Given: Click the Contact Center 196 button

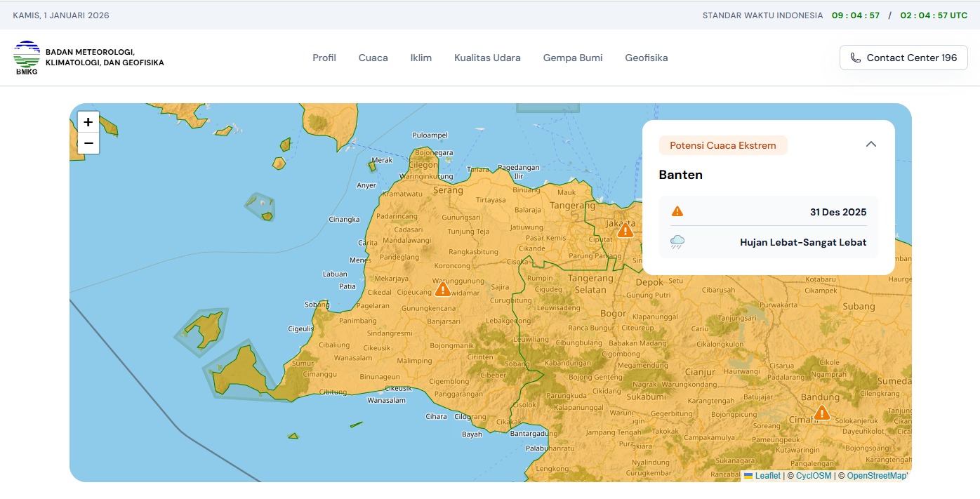Looking at the screenshot, I should (x=903, y=58).
